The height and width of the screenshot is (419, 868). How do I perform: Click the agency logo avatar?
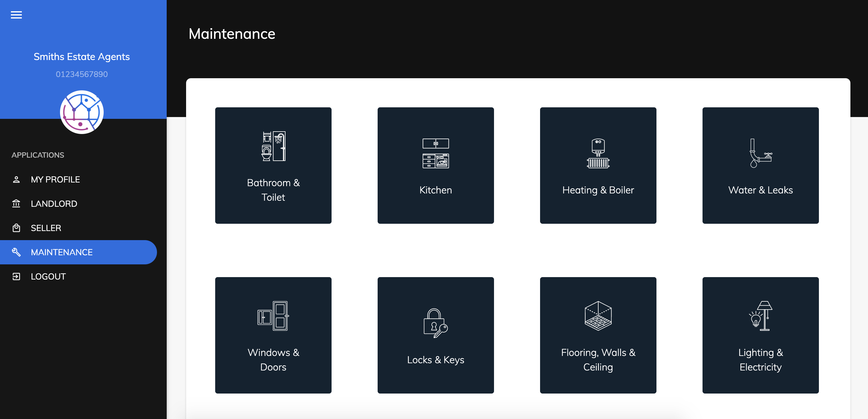click(x=82, y=112)
